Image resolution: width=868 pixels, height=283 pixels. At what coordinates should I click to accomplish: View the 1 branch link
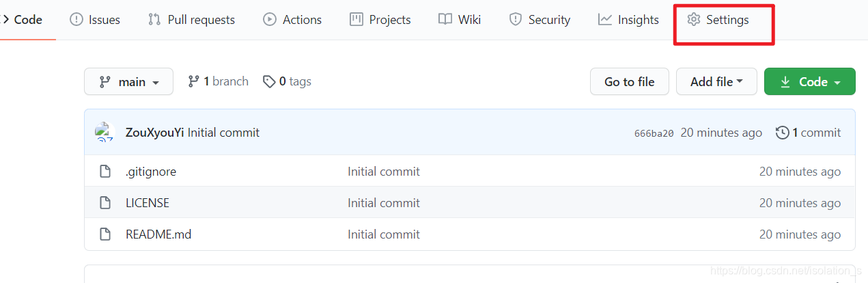tap(219, 81)
